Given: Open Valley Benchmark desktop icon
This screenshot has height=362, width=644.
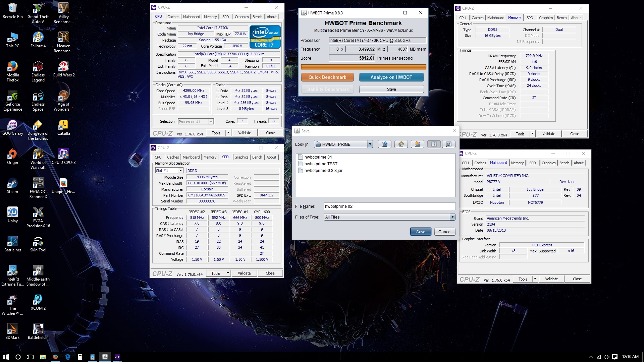Looking at the screenshot, I should point(64,13).
